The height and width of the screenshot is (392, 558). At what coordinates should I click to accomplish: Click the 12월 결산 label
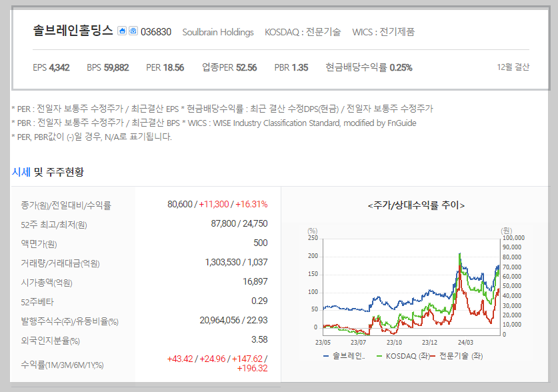pos(513,67)
